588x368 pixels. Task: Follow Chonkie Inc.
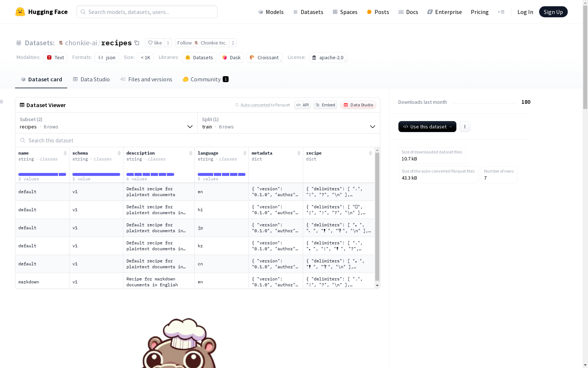pyautogui.click(x=202, y=43)
